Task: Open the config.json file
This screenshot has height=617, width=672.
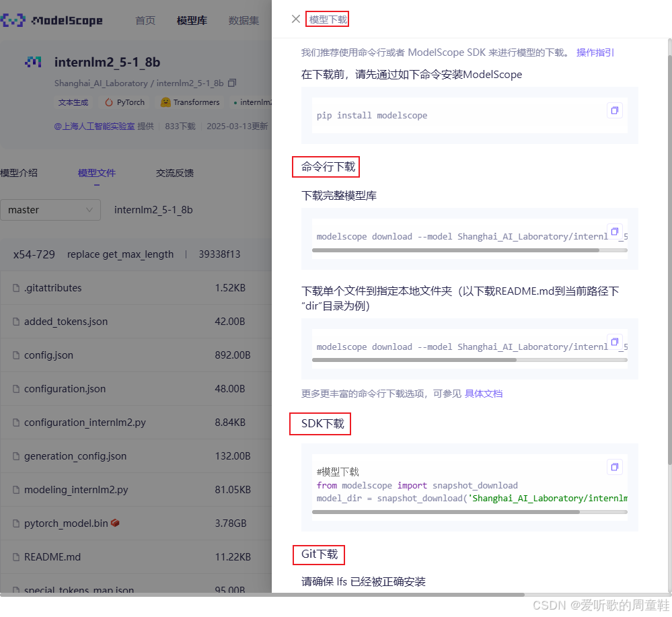Action: (49, 355)
